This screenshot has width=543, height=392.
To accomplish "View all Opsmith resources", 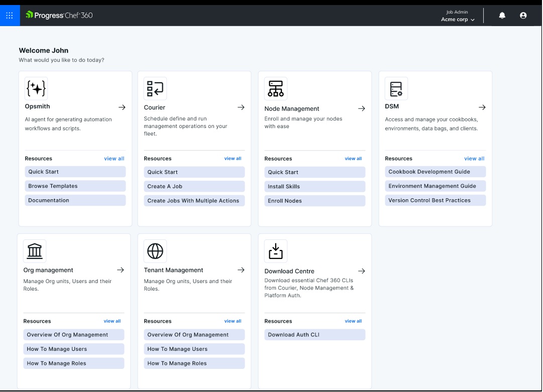I will [x=114, y=159].
